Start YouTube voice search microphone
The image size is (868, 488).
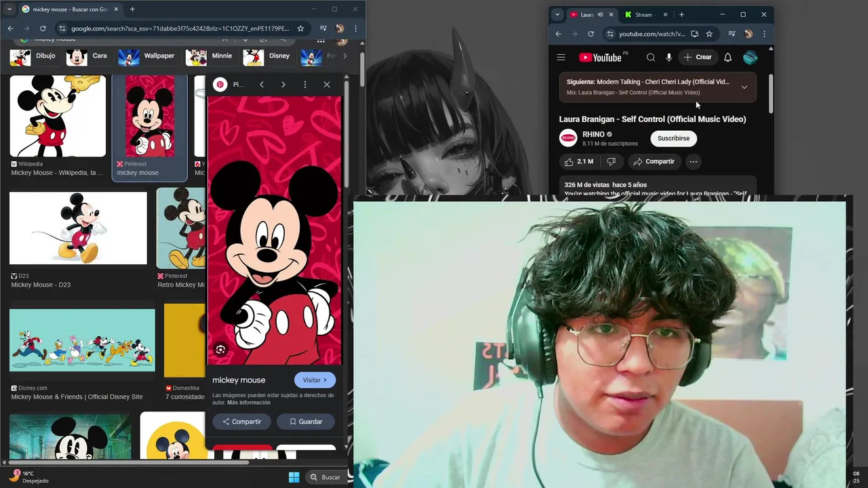click(x=669, y=58)
